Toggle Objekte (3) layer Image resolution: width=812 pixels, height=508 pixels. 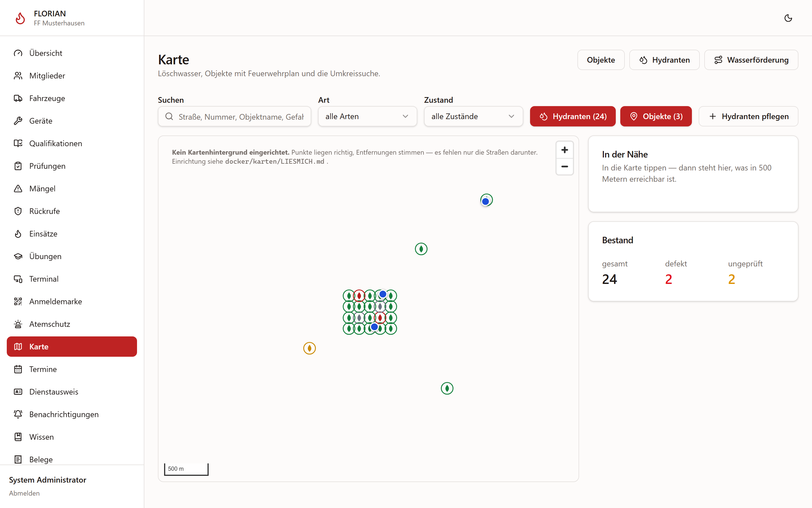pos(656,116)
